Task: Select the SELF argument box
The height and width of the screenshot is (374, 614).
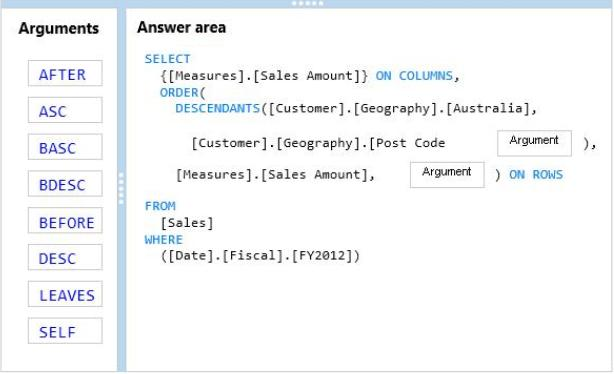Action: coord(65,331)
